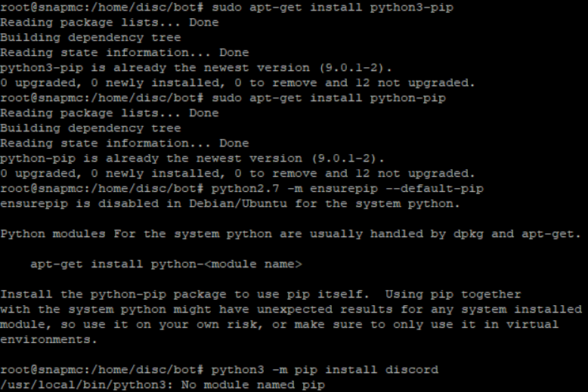Click 'Install the python-pip package' paragraph line
Viewport: 588px width, 392px height.
pyautogui.click(x=260, y=294)
